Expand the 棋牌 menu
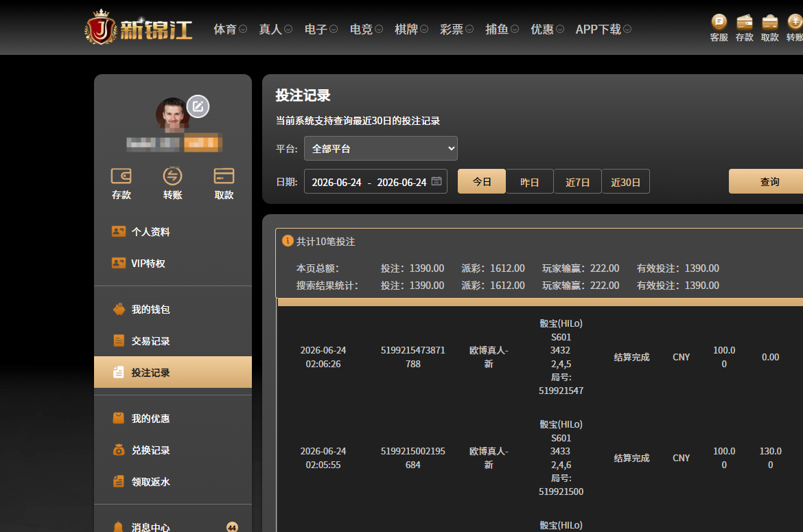This screenshot has width=803, height=532. (x=411, y=30)
